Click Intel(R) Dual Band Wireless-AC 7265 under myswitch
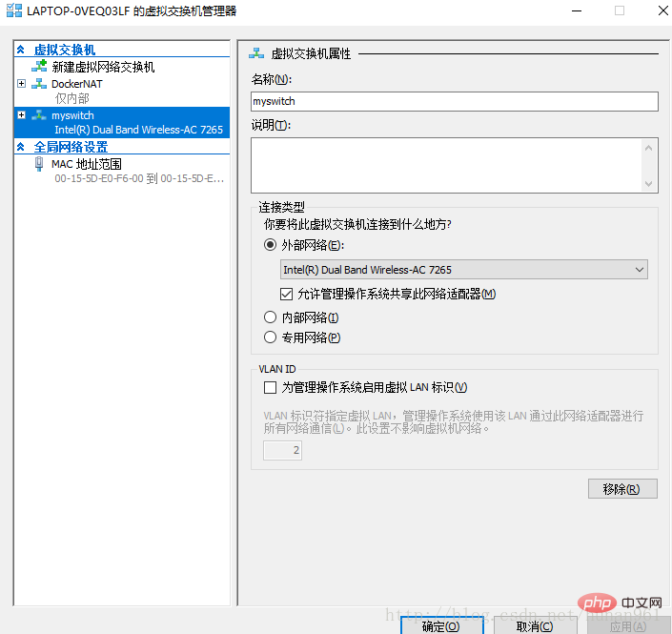672x634 pixels. (138, 130)
